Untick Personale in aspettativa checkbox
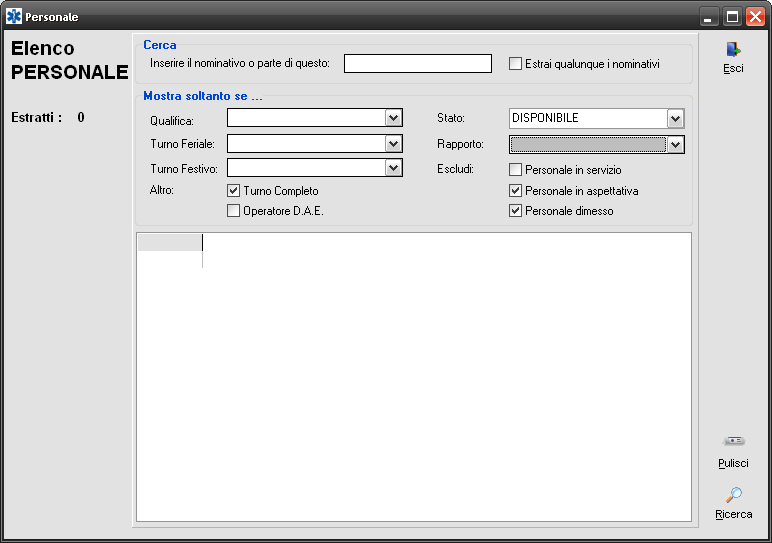The width and height of the screenshot is (772, 543). 516,191
